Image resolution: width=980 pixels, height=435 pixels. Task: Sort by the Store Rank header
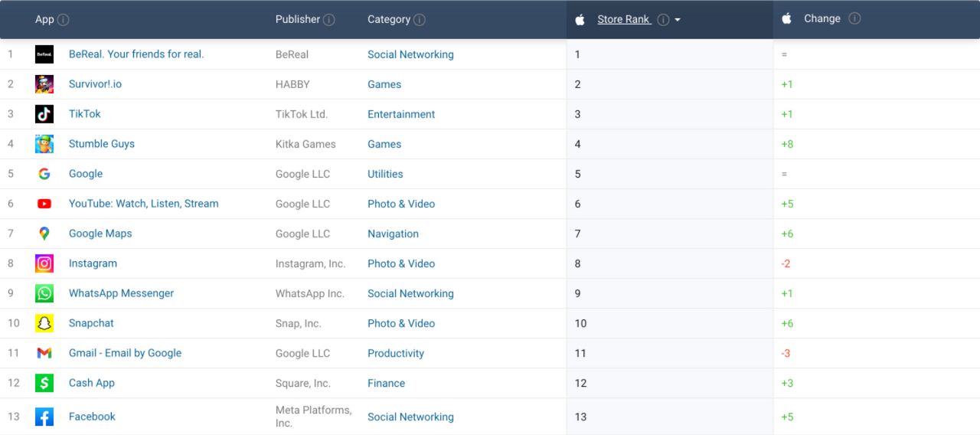pos(623,20)
